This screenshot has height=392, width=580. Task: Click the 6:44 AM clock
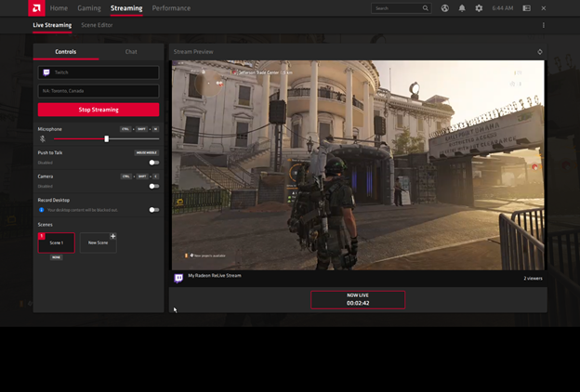click(502, 8)
